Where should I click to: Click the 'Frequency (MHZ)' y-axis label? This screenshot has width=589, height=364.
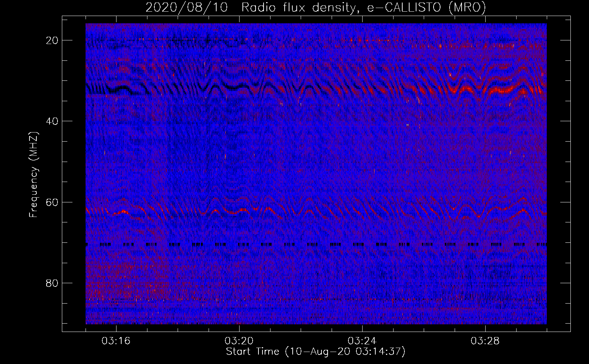pos(33,174)
